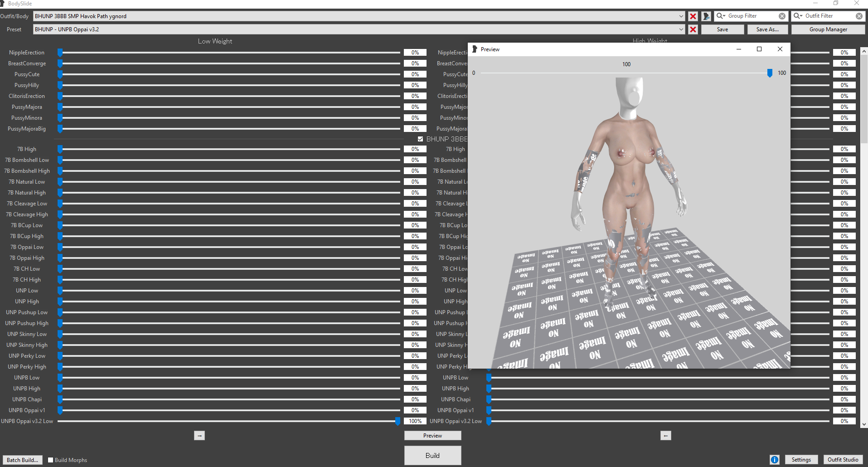Click the low weight PussyMajoraBig slider handle

[60, 129]
